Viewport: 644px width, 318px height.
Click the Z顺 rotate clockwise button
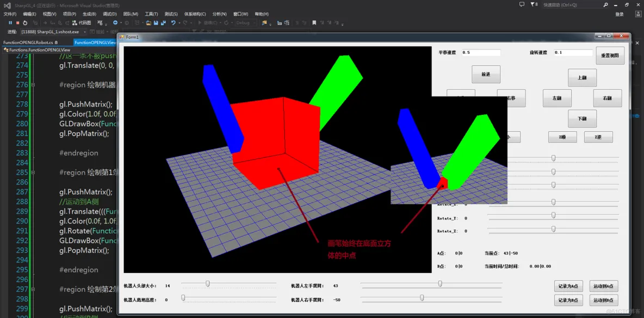pyautogui.click(x=562, y=137)
